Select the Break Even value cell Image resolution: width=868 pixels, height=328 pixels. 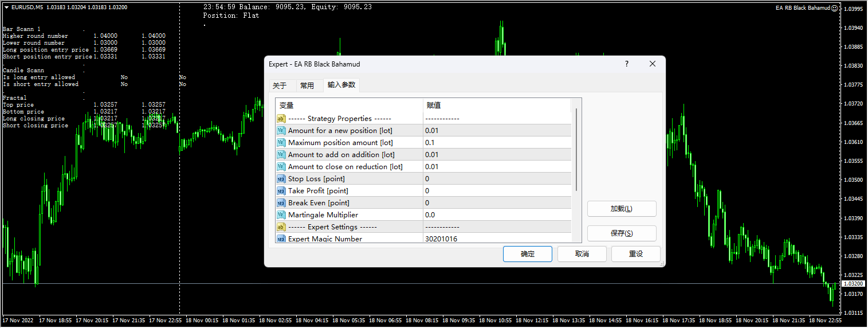coord(497,203)
